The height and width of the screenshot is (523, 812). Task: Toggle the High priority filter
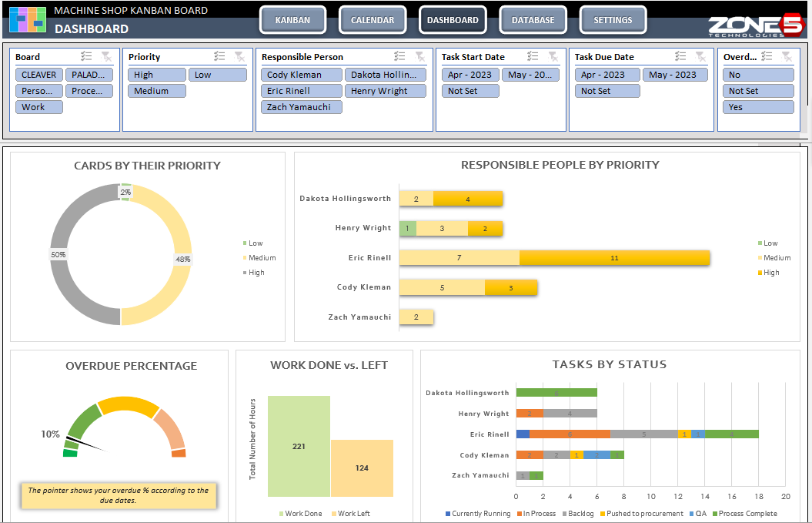tap(155, 74)
